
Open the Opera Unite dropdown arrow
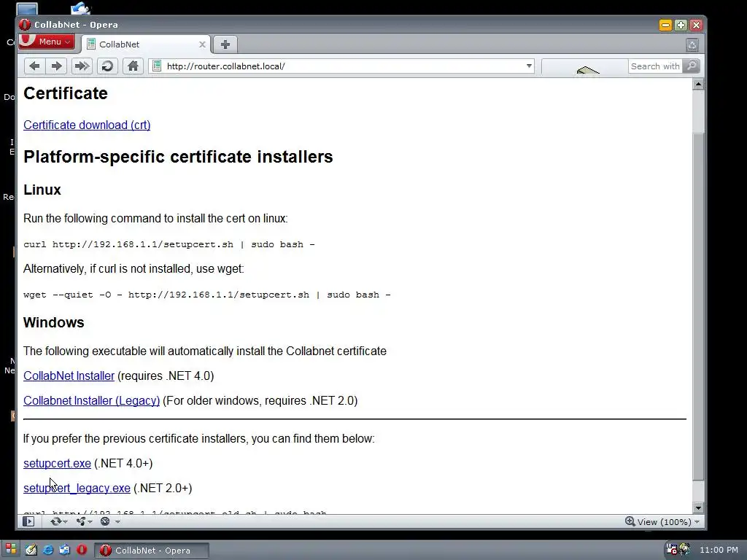pyautogui.click(x=90, y=522)
